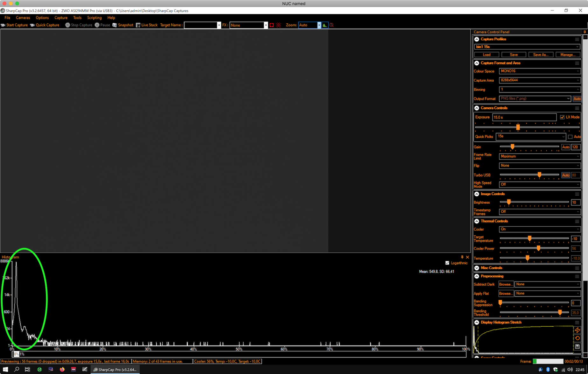Toggle Auto beside Output Format
This screenshot has width=588, height=374.
[x=577, y=99]
